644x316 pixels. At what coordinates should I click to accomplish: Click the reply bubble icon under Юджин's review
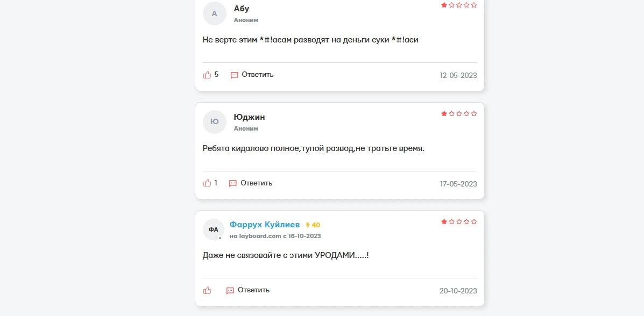click(233, 183)
